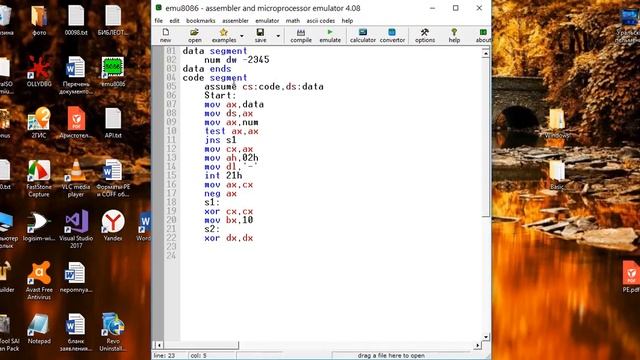Click the line 'assume cs:code,ds:data'
The image size is (640, 360).
(x=264, y=87)
